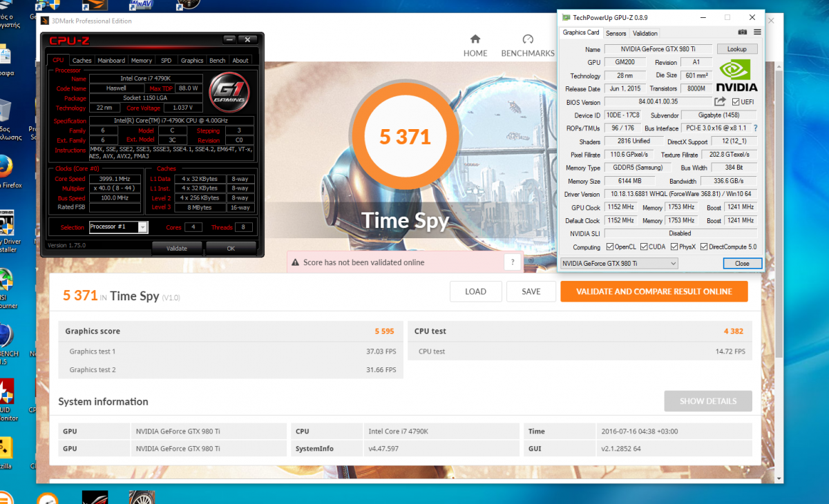Click Graphics test 1 row 37.03 FPS
Screen dimensions: 829x504
click(231, 351)
